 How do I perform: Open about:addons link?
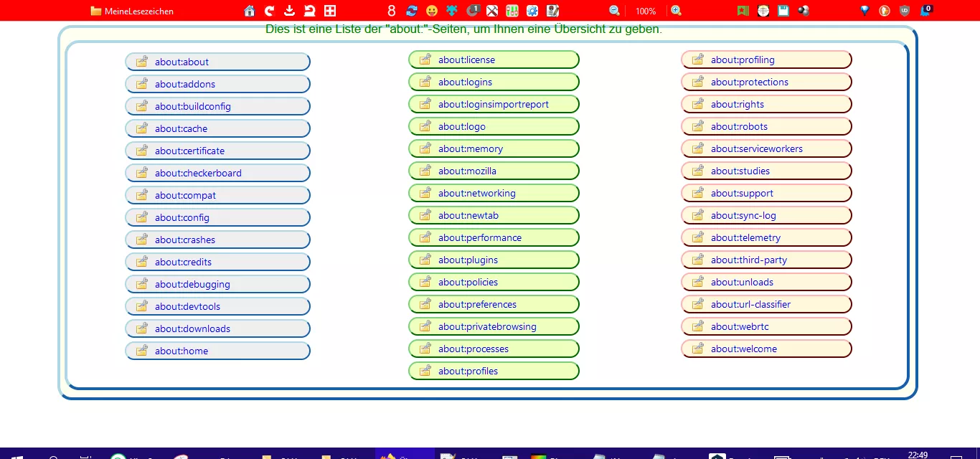click(217, 84)
